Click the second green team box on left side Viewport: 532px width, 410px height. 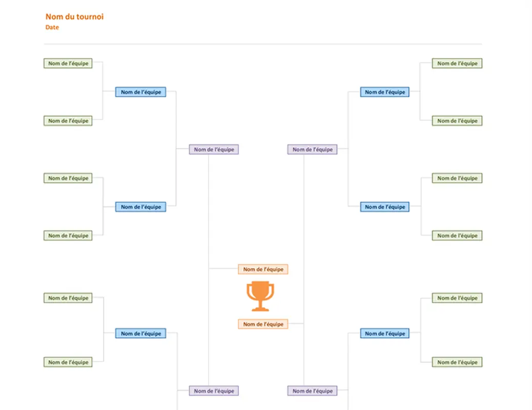coord(68,121)
